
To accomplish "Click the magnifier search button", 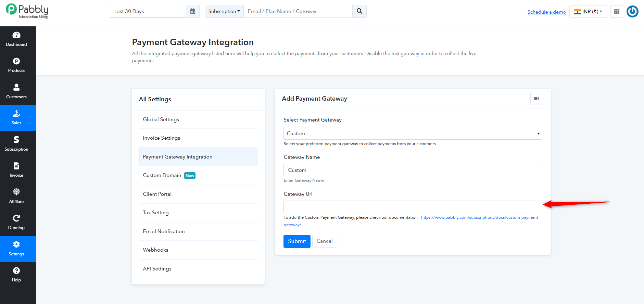I will [359, 11].
